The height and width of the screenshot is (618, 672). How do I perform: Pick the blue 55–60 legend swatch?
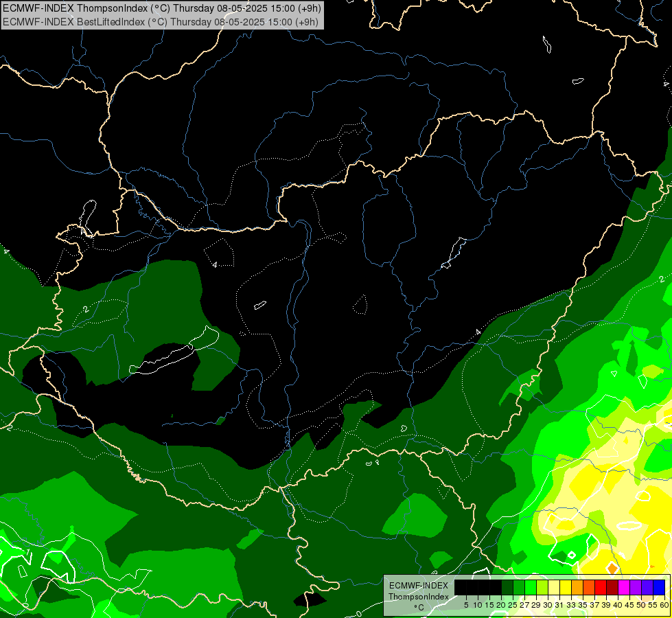[659, 587]
